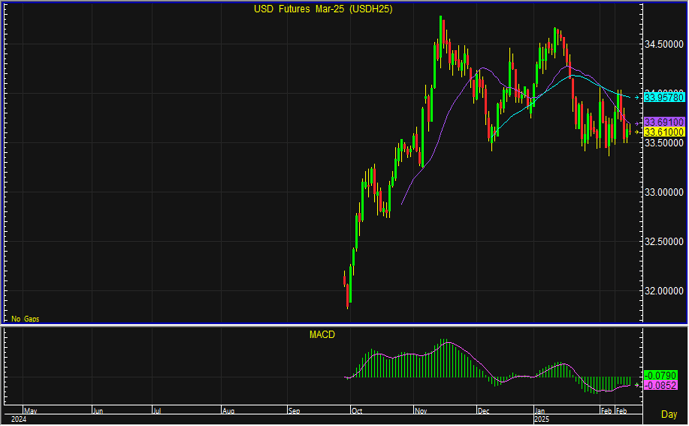Click the yellow 33.61000 last price tag
The width and height of the screenshot is (689, 426).
[663, 132]
